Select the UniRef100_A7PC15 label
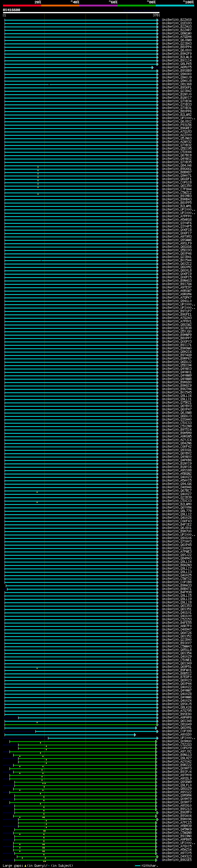Image resolution: width=197 pixels, height=868 pixels. pos(177,822)
